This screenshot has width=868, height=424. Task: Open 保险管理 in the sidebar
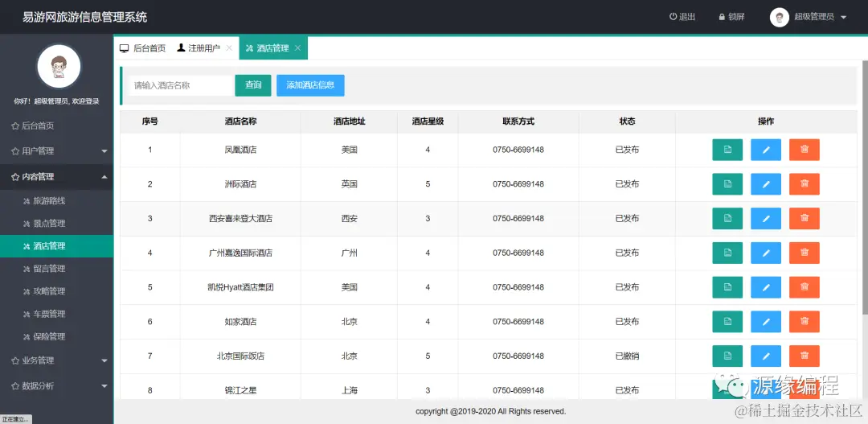[56, 336]
